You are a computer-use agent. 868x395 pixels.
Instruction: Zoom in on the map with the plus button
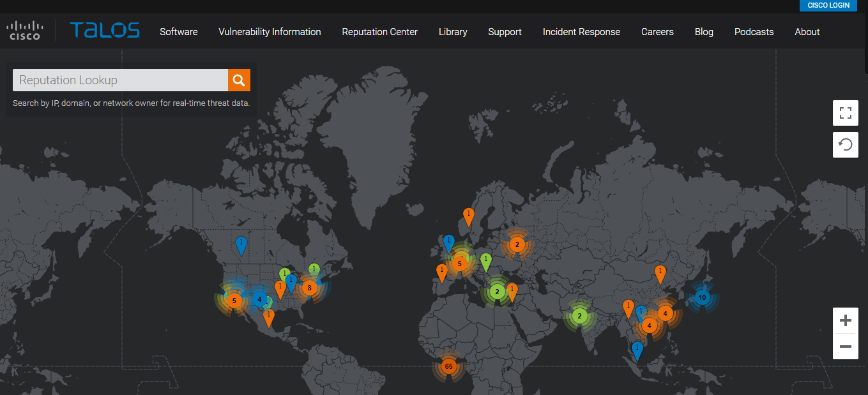tap(846, 320)
